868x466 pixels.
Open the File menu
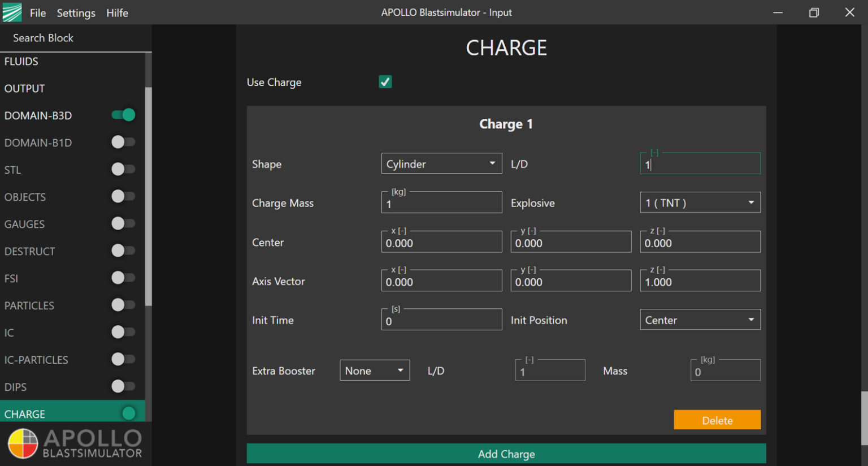pyautogui.click(x=38, y=12)
